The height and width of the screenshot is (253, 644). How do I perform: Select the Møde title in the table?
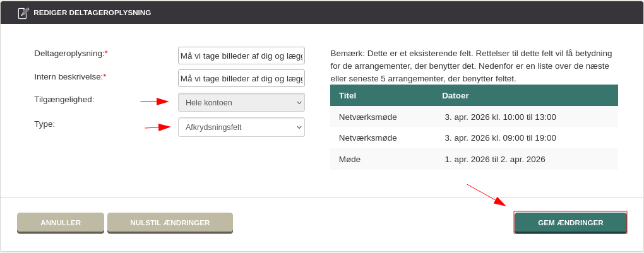[350, 159]
